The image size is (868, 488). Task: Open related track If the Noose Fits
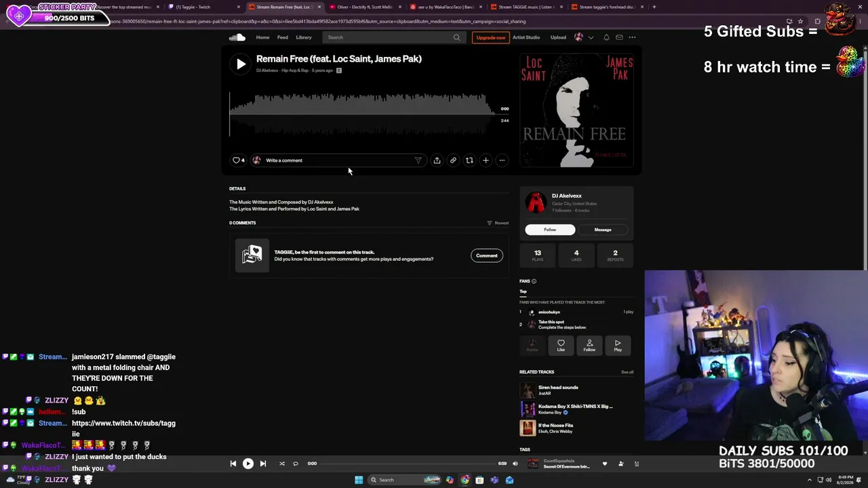tap(555, 426)
